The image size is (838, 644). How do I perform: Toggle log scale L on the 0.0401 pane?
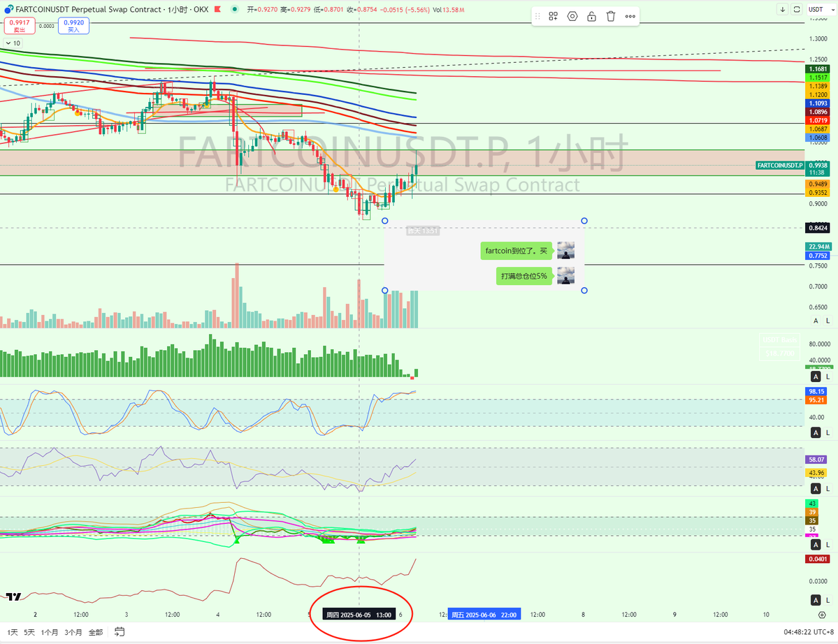coord(828,600)
